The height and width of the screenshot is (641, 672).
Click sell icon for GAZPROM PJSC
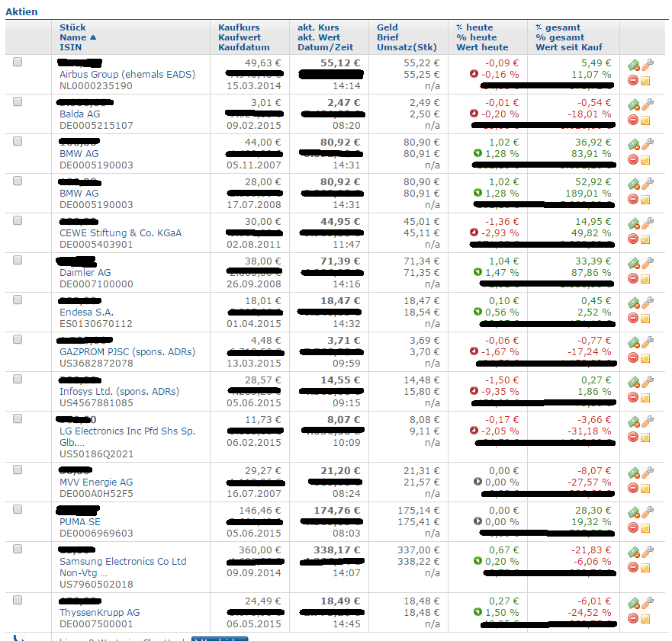click(x=634, y=343)
